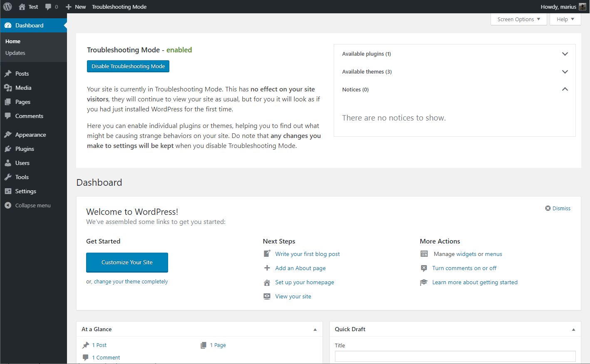
Task: Click marius user avatar thumbnail
Action: (x=582, y=7)
